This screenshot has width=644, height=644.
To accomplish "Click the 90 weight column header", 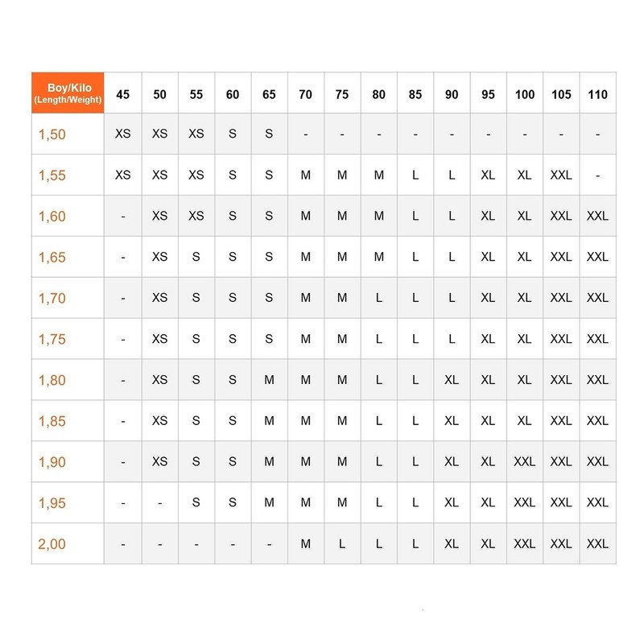I will [x=452, y=94].
